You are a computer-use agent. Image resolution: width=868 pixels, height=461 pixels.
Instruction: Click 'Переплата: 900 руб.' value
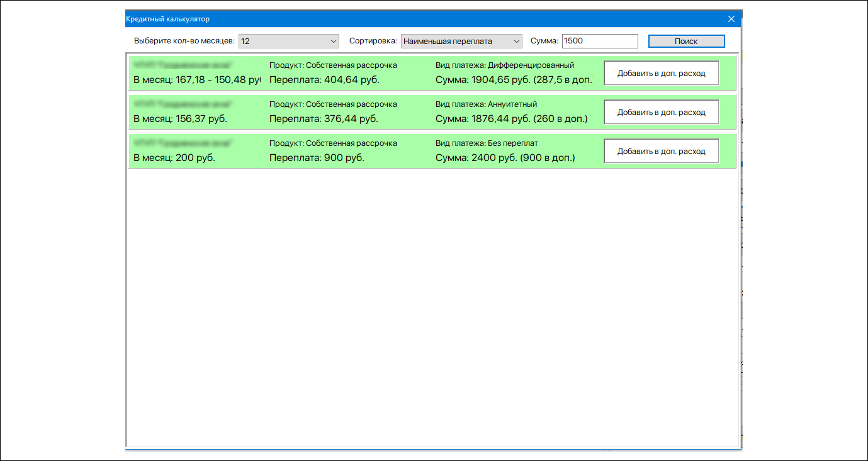click(x=317, y=158)
